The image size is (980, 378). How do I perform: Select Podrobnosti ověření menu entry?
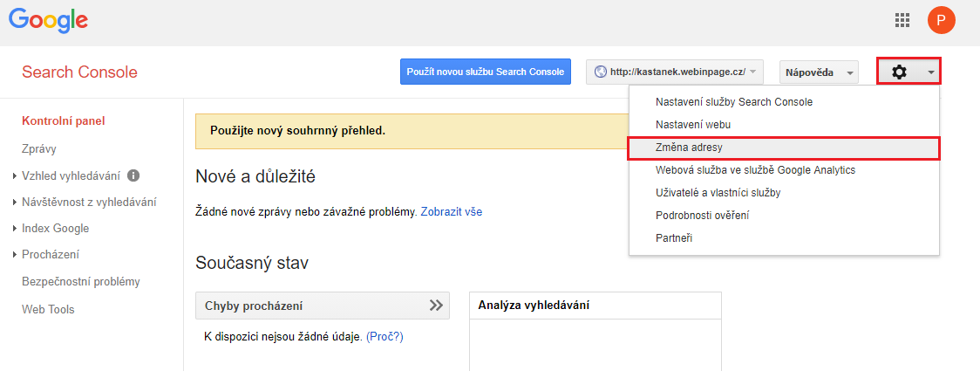tap(702, 216)
